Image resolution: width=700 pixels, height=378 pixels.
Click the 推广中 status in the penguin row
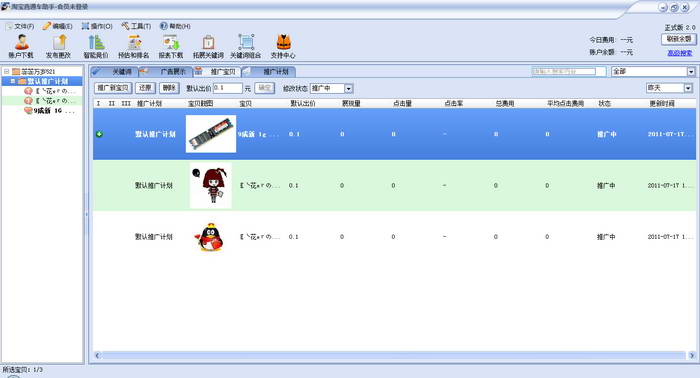pyautogui.click(x=606, y=237)
